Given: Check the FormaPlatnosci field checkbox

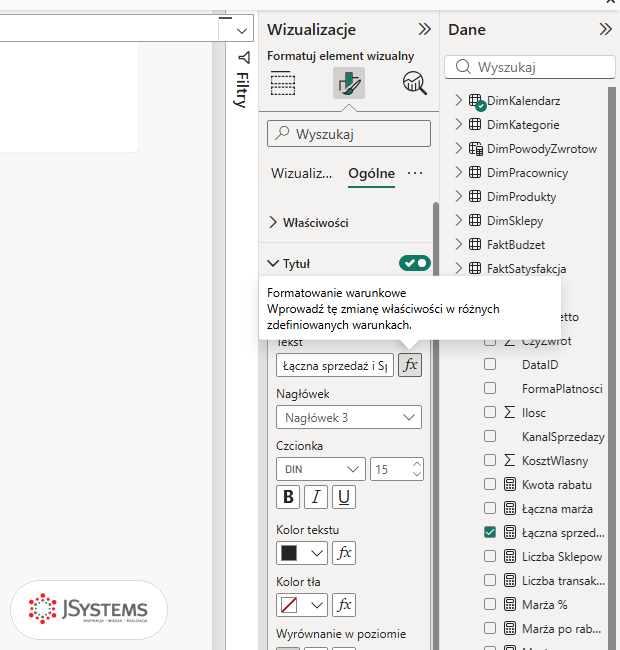Looking at the screenshot, I should coord(490,388).
